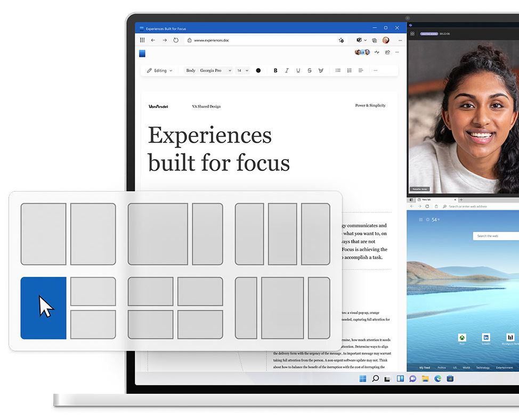Reload the experiences.doc page
The image size is (519, 420).
(x=176, y=40)
